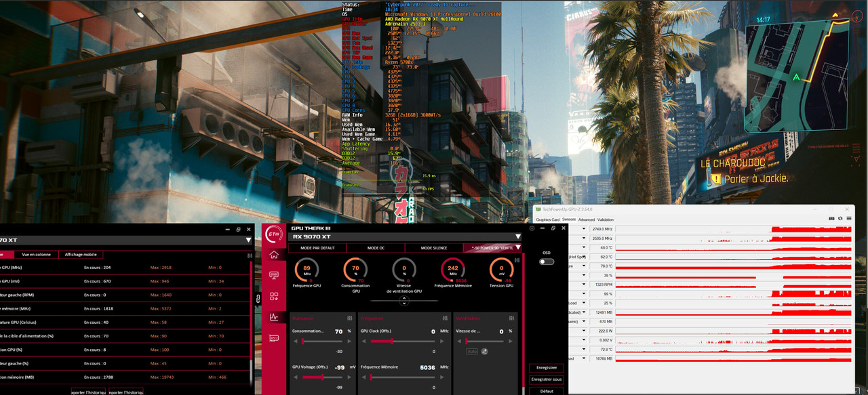The image size is (868, 395).
Task: Toggle the OSD switch in GPU Tweak
Action: pos(547,262)
